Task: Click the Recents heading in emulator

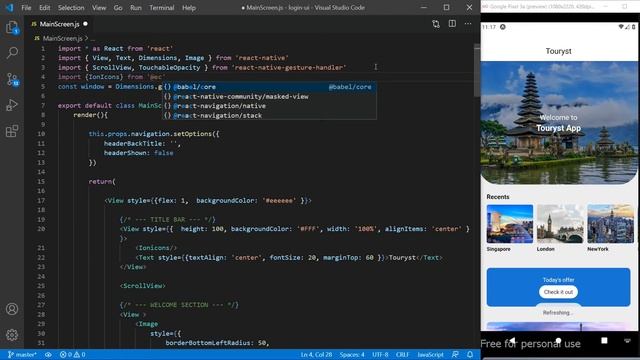Action: tap(498, 197)
